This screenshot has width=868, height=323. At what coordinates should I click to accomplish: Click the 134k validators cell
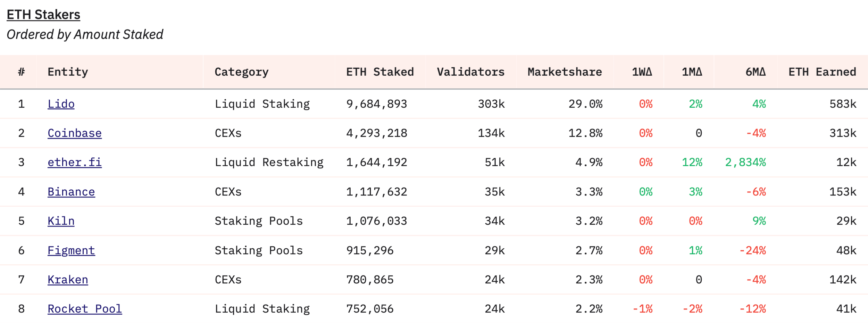pos(491,133)
